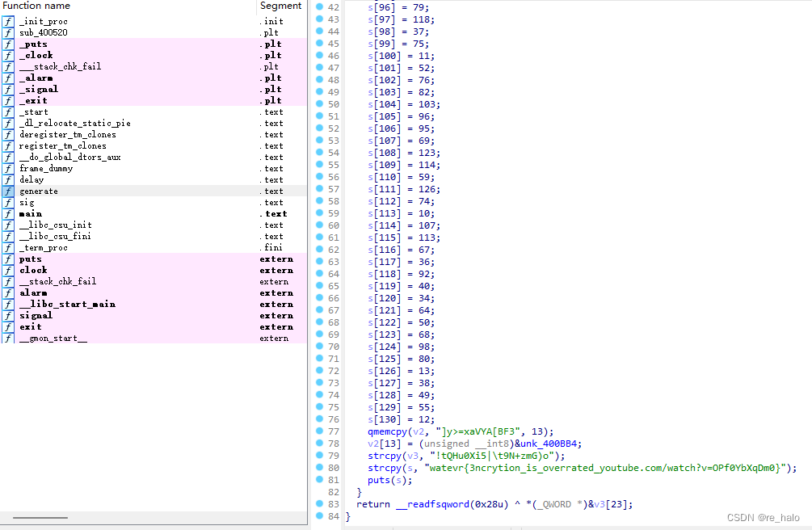Click the f icon beside extern signal
Viewport: 812px width, 530px height.
(x=7, y=315)
